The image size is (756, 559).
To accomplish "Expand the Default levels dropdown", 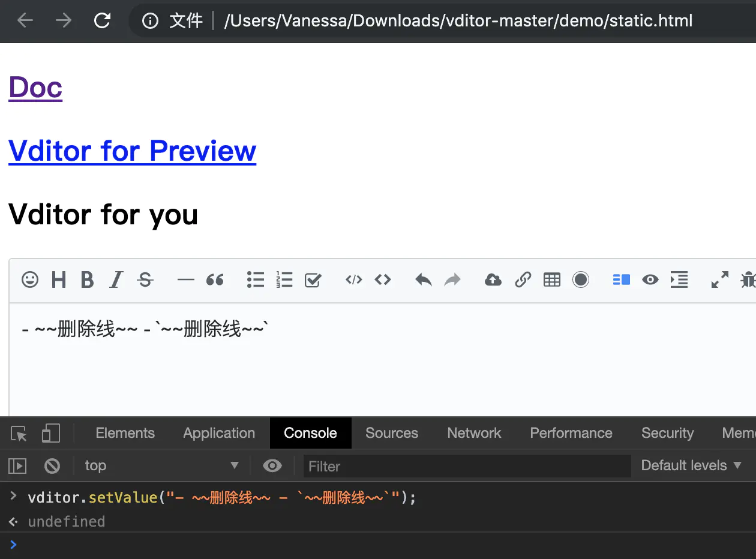I will tap(691, 465).
